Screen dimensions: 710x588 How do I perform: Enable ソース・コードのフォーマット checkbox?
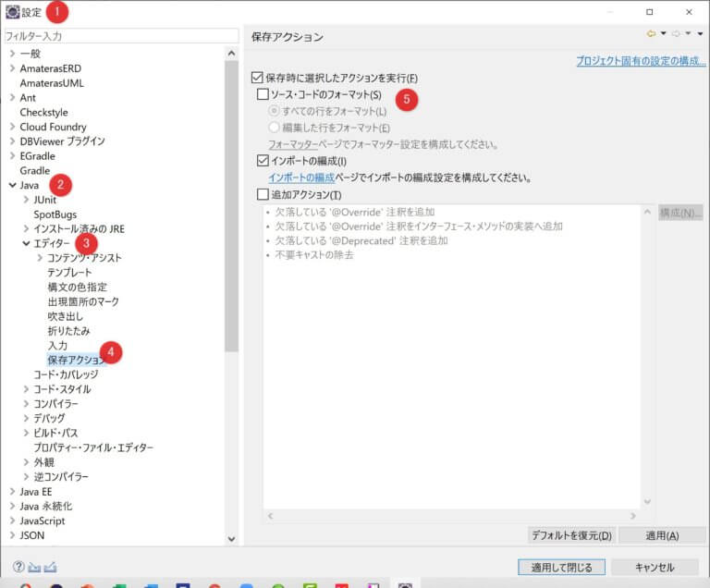pyautogui.click(x=263, y=94)
